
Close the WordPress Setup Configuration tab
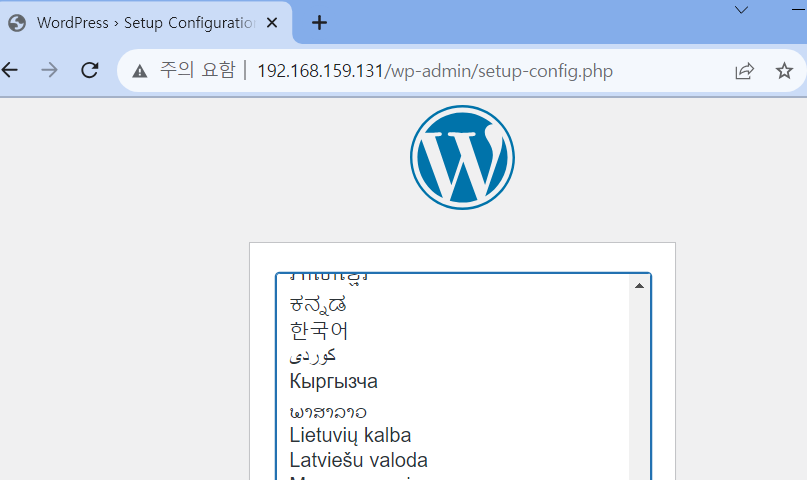(x=272, y=23)
